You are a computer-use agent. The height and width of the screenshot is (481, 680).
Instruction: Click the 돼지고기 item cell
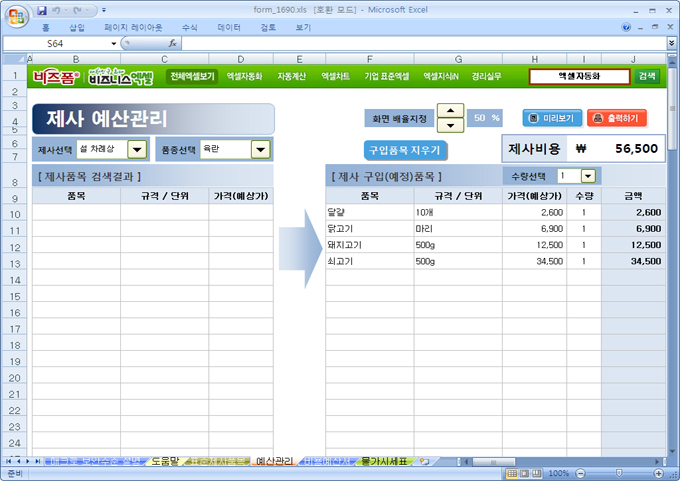[x=370, y=245]
